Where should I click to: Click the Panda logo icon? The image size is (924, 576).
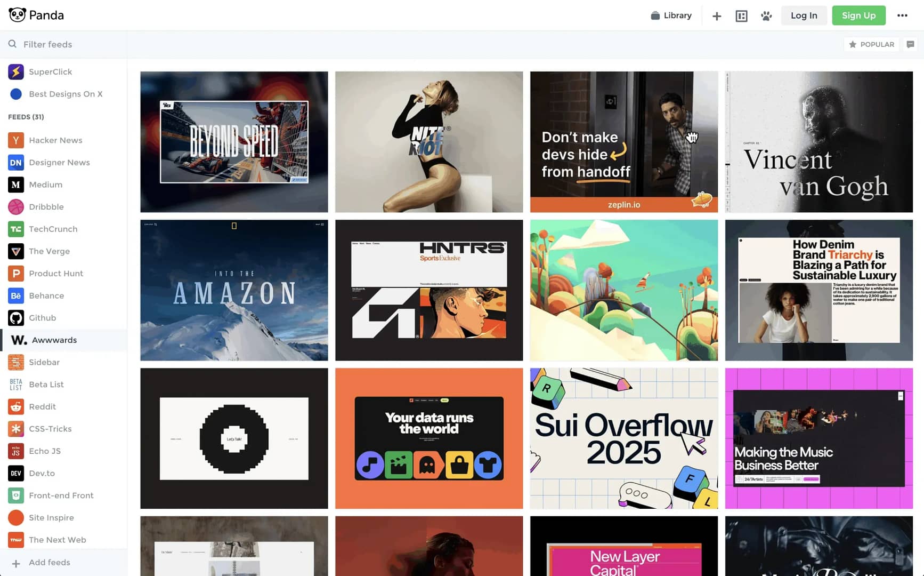pyautogui.click(x=17, y=15)
